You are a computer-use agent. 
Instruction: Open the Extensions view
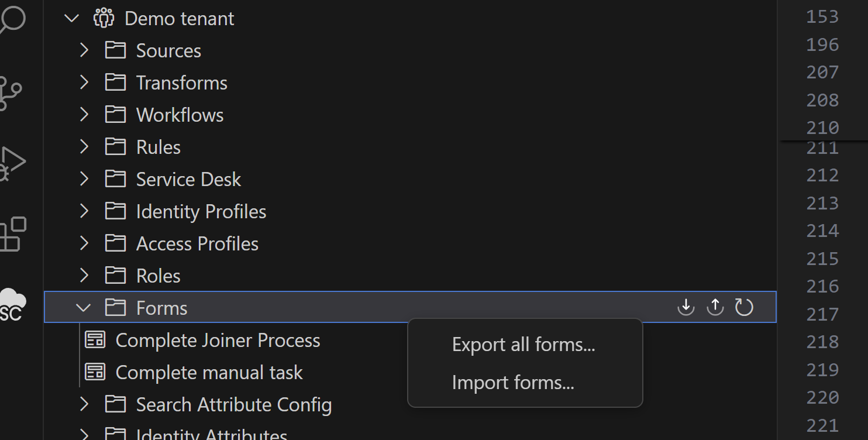13,234
